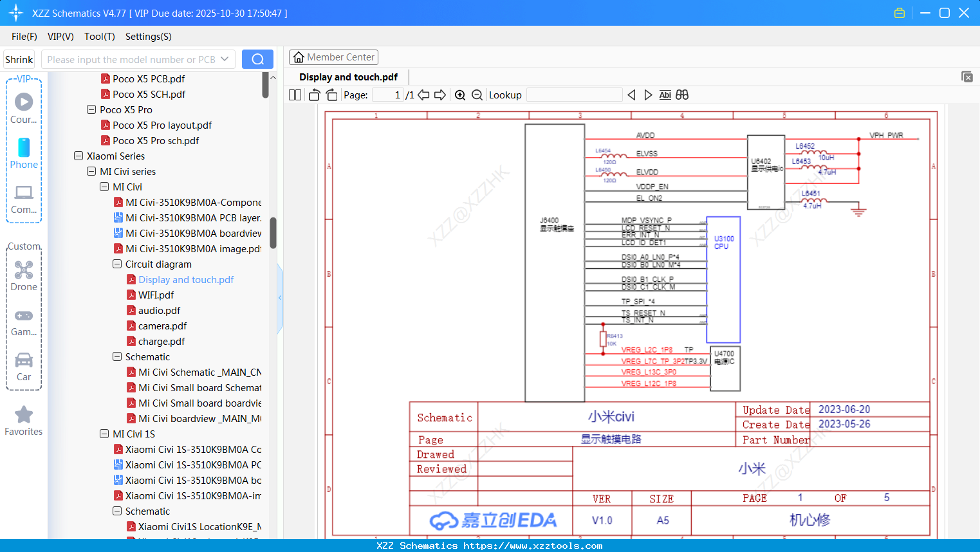This screenshot has width=980, height=552.
Task: Click the XZZ Schematics app logo
Action: pyautogui.click(x=16, y=13)
